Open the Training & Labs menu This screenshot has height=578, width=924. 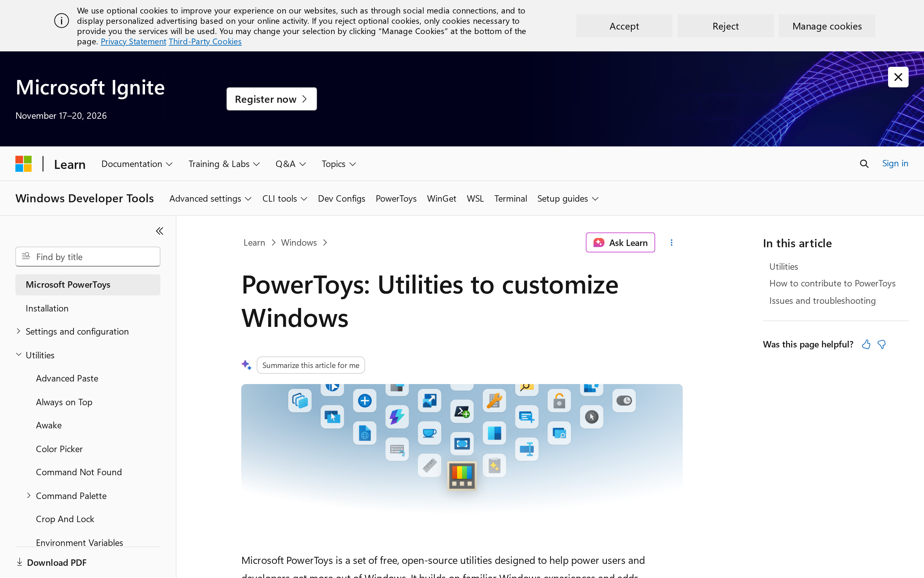tap(224, 164)
